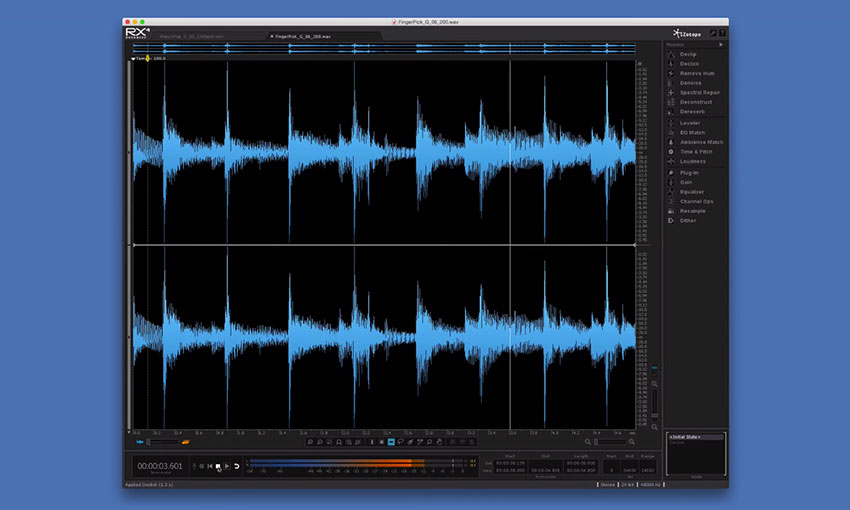This screenshot has height=510, width=850.
Task: Select the magic wand tool
Action: 420,442
